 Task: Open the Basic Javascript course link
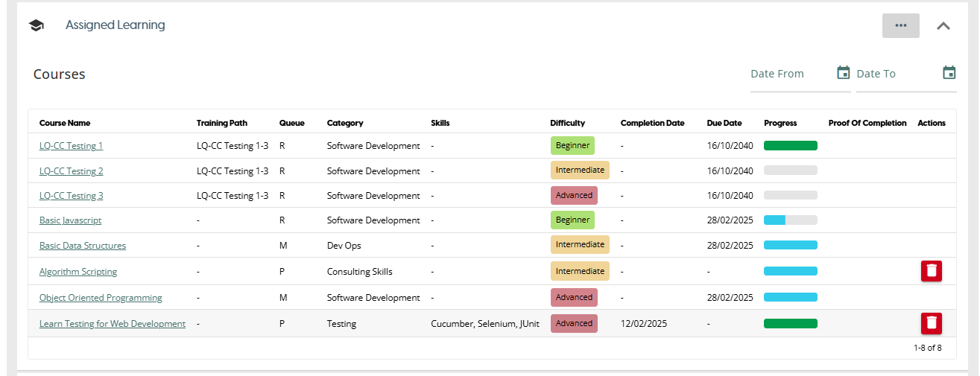tap(70, 220)
